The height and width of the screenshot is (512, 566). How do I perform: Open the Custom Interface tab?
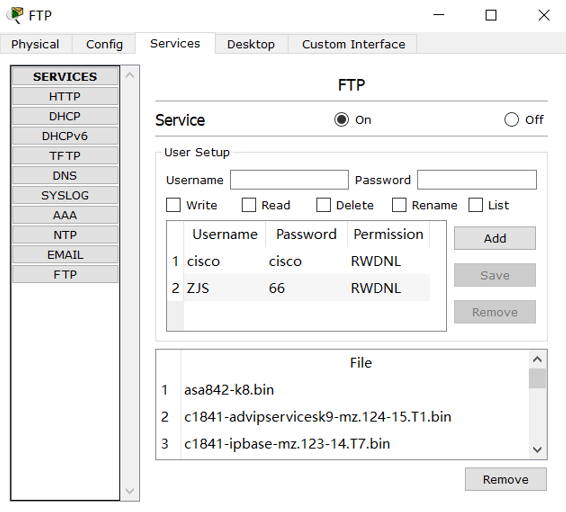353,44
